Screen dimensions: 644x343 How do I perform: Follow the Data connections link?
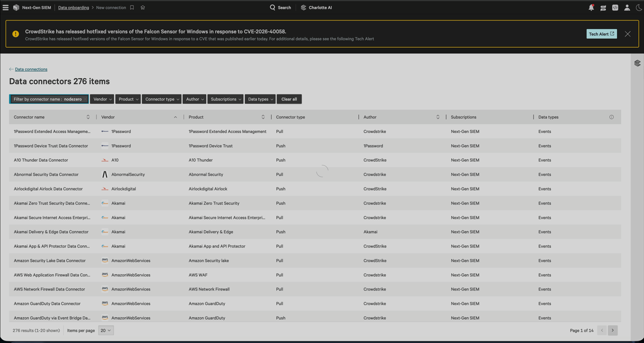point(31,69)
